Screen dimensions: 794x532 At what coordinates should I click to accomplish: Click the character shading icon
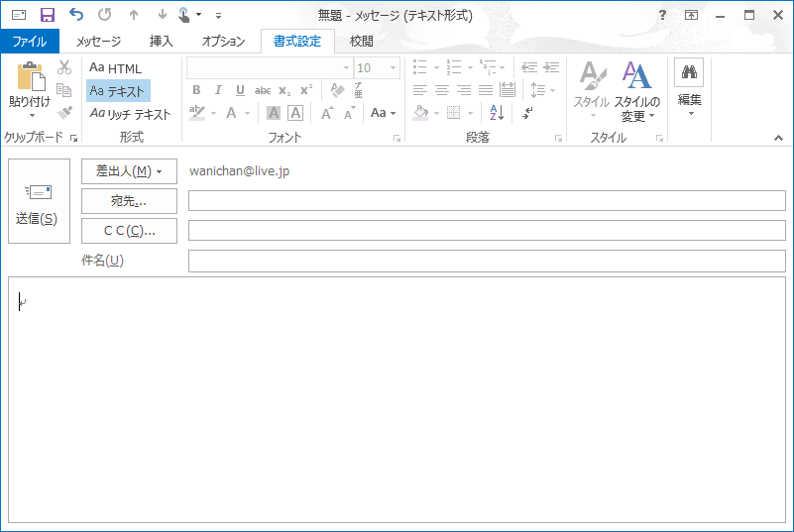(274, 112)
